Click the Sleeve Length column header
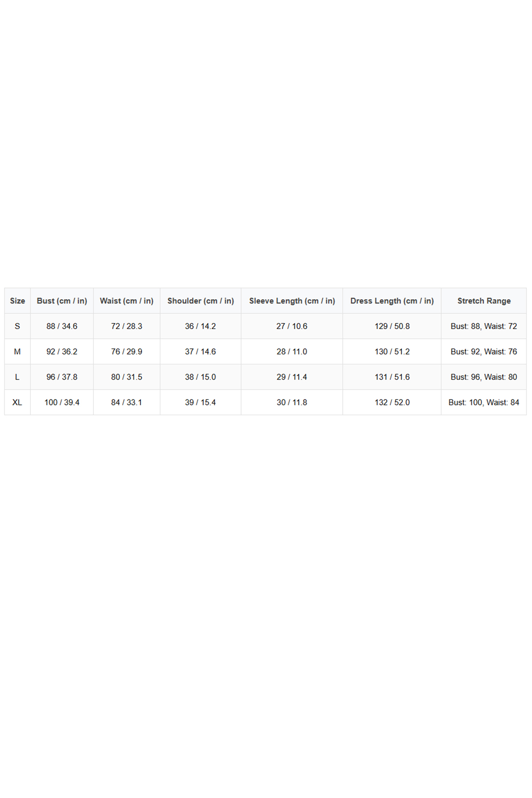The width and height of the screenshot is (532, 798). coord(292,301)
